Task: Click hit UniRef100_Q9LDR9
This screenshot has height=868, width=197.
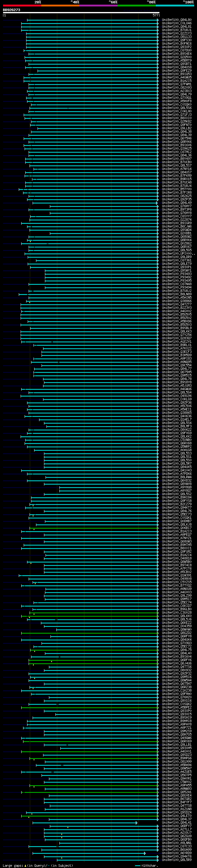Action: pos(177,257)
